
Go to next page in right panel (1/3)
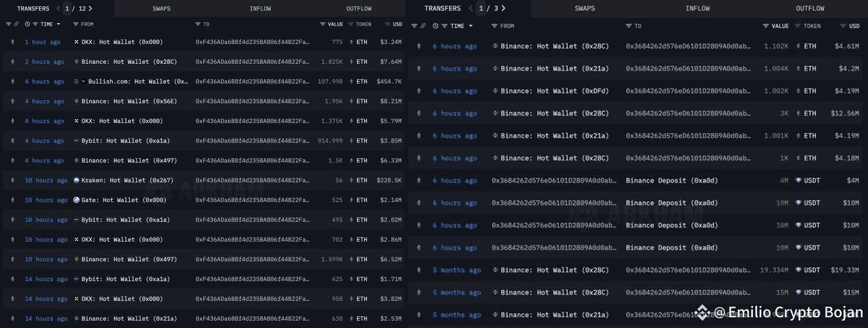pos(503,8)
